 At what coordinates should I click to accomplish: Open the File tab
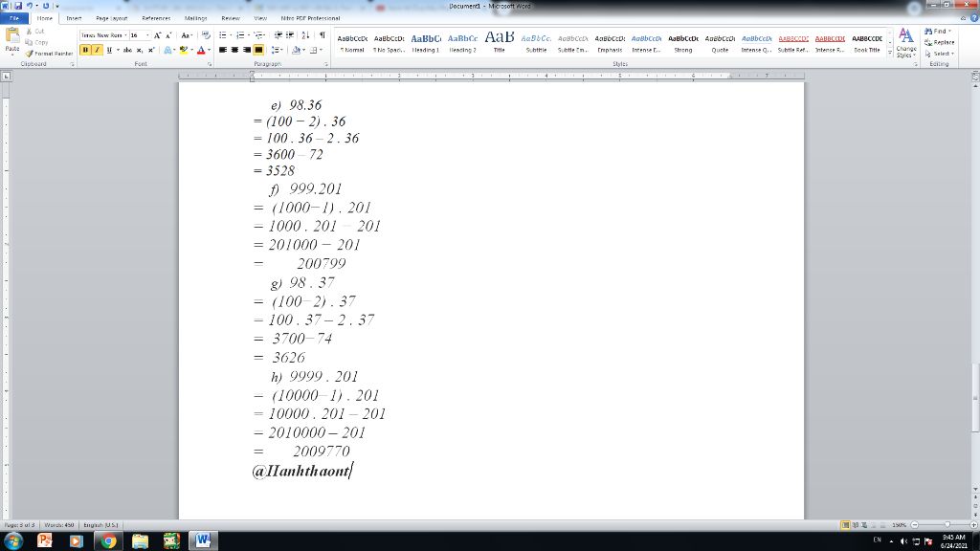(x=14, y=18)
